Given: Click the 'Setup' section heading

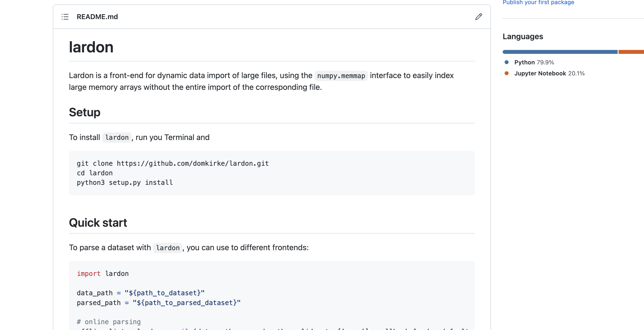Looking at the screenshot, I should [85, 112].
